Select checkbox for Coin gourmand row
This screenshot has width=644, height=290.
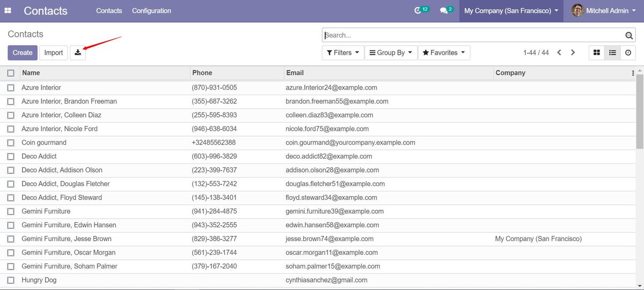pos(11,143)
